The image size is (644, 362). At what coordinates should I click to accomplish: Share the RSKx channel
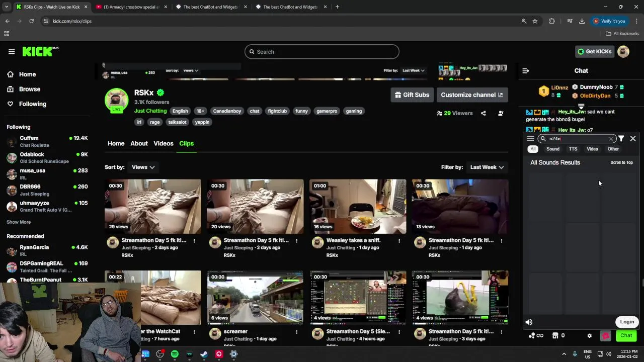484,113
